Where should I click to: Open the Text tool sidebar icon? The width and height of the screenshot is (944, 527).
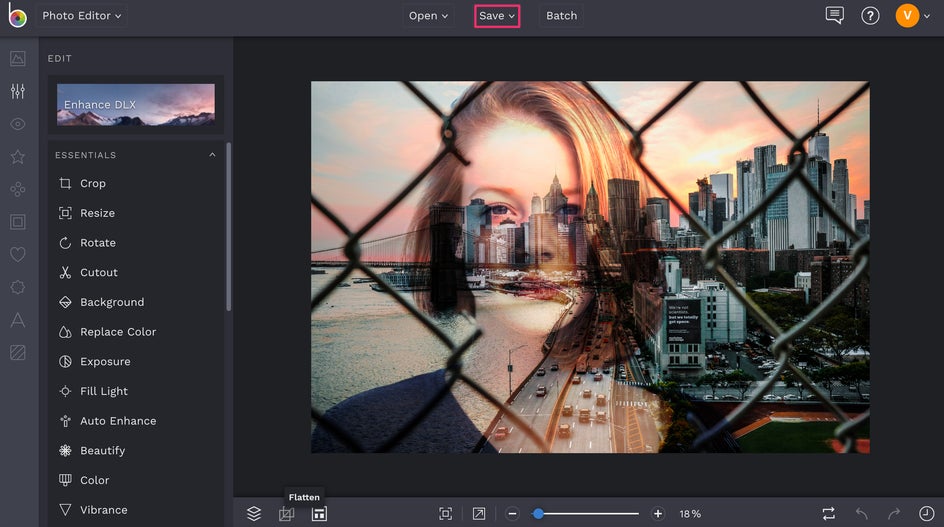[x=18, y=320]
